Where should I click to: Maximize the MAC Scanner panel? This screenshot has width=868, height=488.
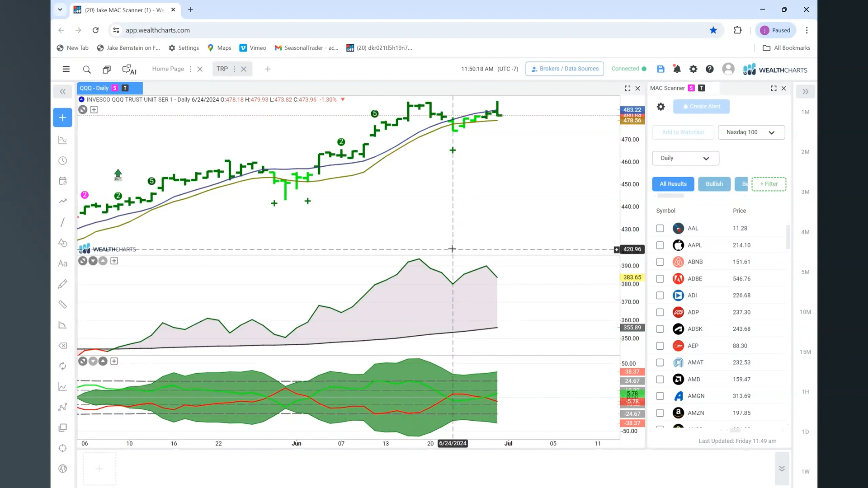pos(774,89)
